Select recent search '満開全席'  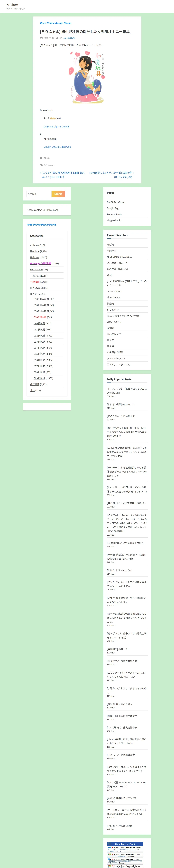tap(112, 251)
